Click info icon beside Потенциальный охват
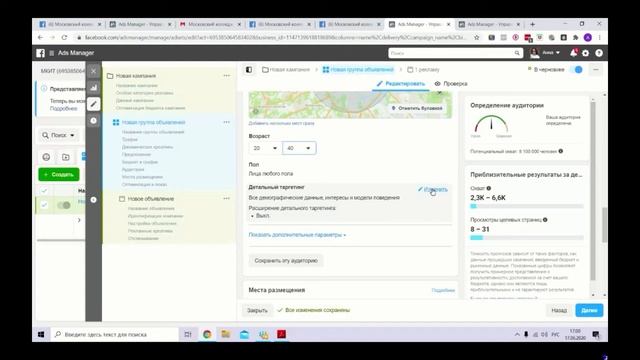 pyautogui.click(x=561, y=151)
